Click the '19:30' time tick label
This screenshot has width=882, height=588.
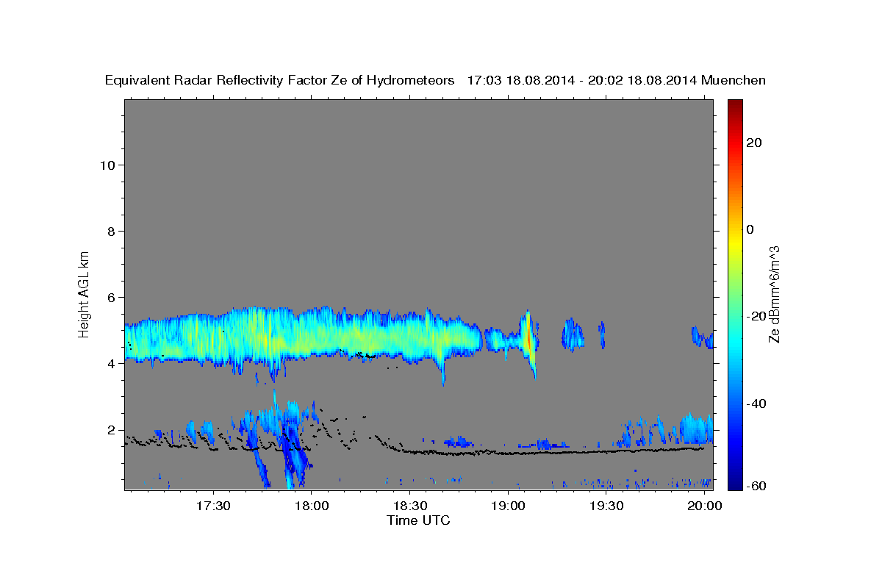pos(606,506)
